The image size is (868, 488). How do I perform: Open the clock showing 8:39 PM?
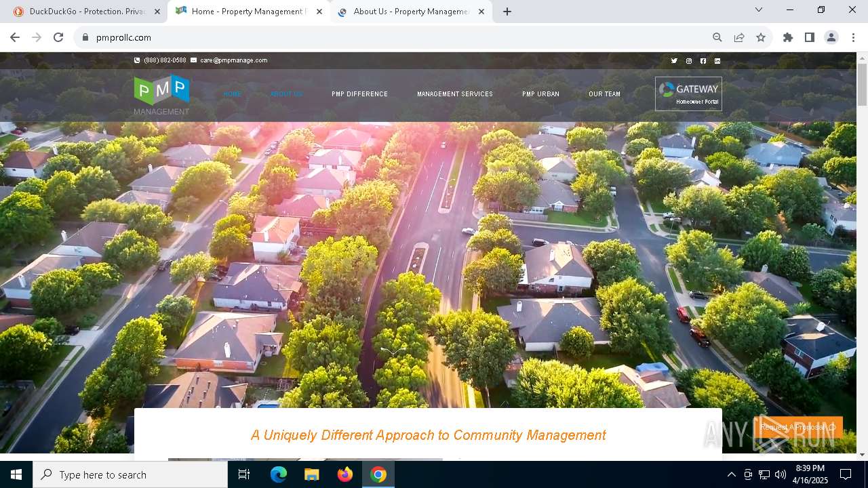(810, 474)
